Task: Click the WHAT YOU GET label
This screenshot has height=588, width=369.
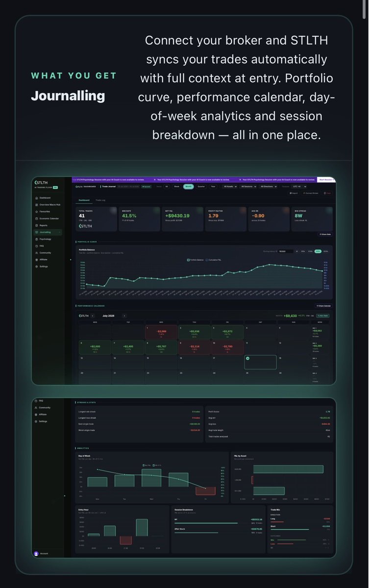Action: (x=74, y=75)
